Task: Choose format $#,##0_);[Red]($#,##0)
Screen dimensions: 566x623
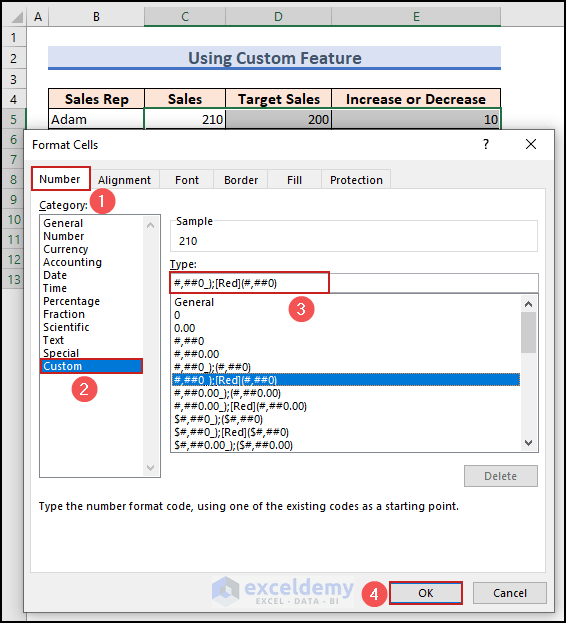Action: 346,432
